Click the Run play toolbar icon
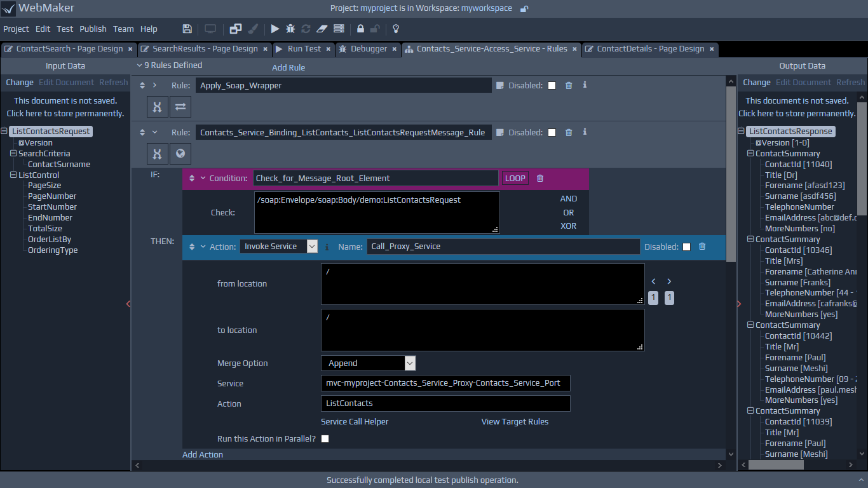This screenshot has height=488, width=868. pos(275,29)
